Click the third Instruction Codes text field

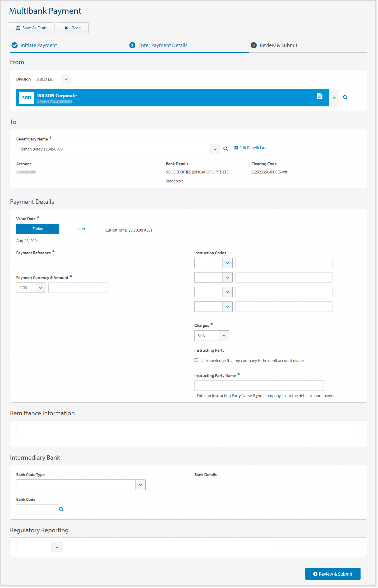[284, 292]
